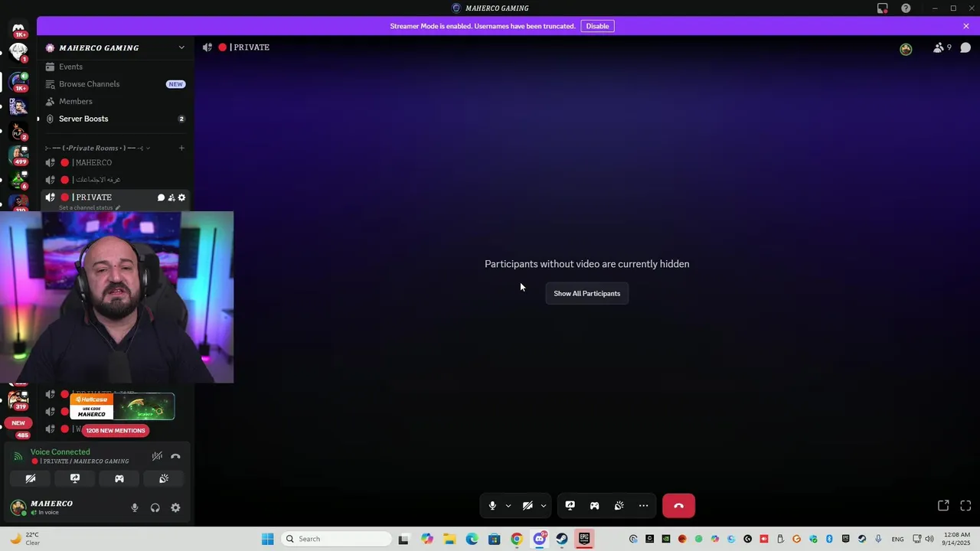The width and height of the screenshot is (980, 551).
Task: Open Steam from the taskbar
Action: click(562, 539)
